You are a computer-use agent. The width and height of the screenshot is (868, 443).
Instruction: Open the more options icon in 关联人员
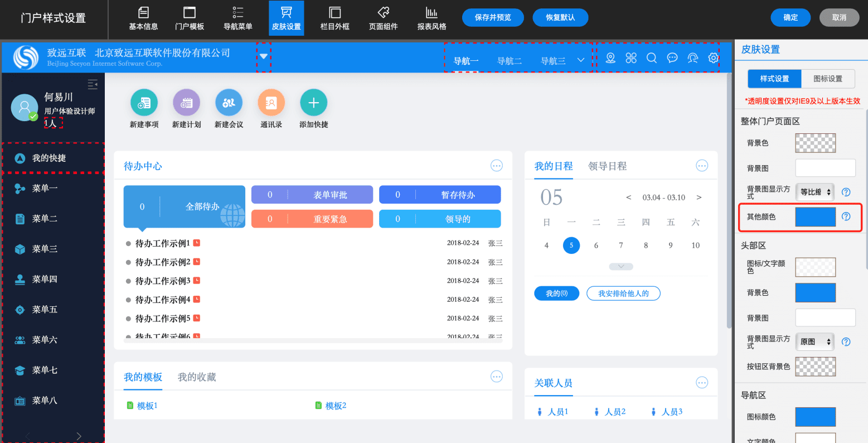702,382
